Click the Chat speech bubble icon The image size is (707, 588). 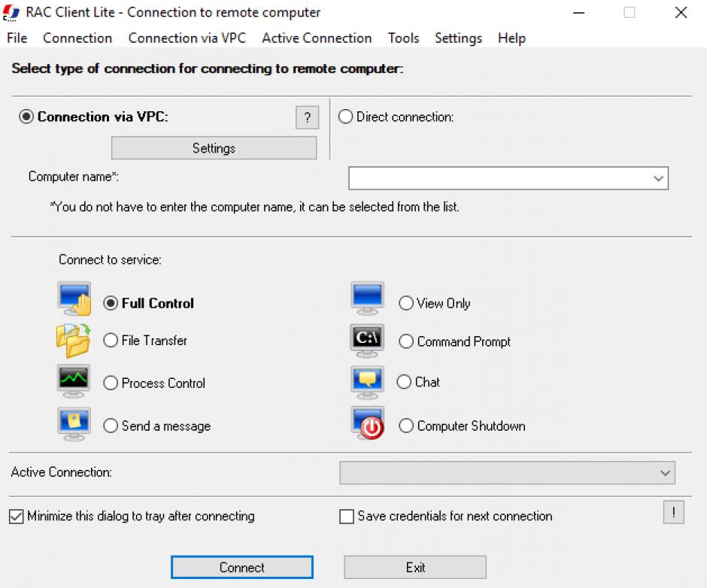367,380
